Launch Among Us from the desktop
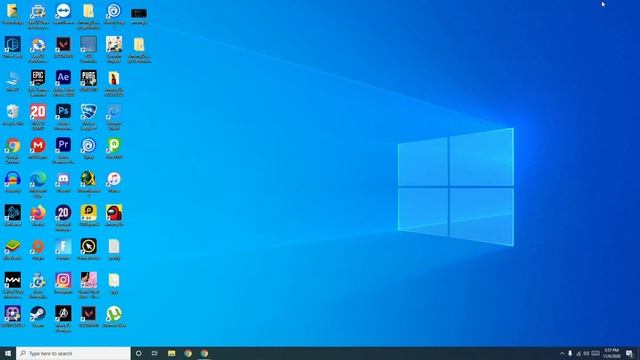This screenshot has width=640, height=360. (x=114, y=213)
